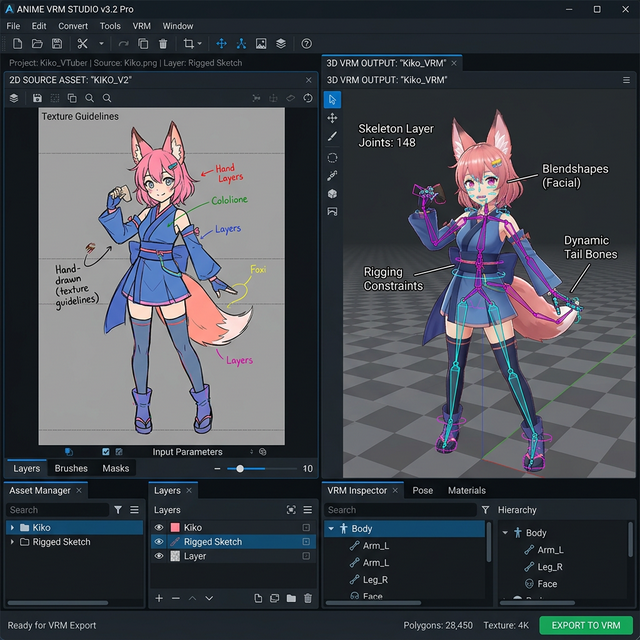This screenshot has width=640, height=640.
Task: Click the EXPORT TO VRM button
Action: [x=586, y=625]
